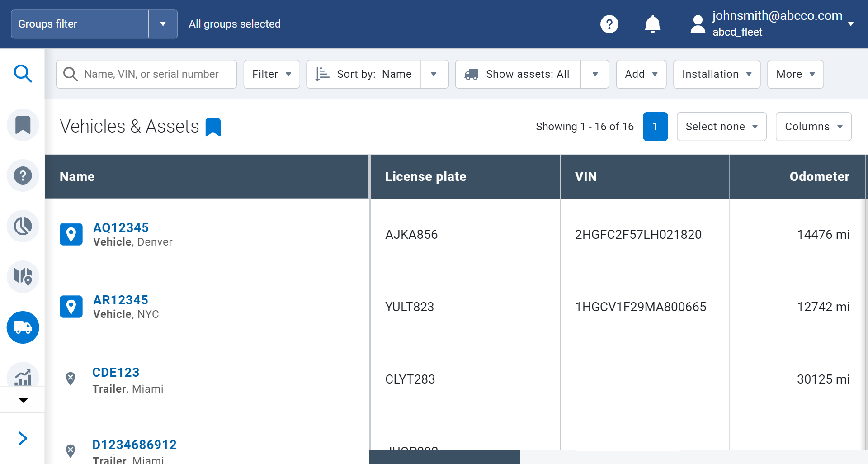The width and height of the screenshot is (868, 464).
Task: Open the More menu
Action: tap(795, 74)
